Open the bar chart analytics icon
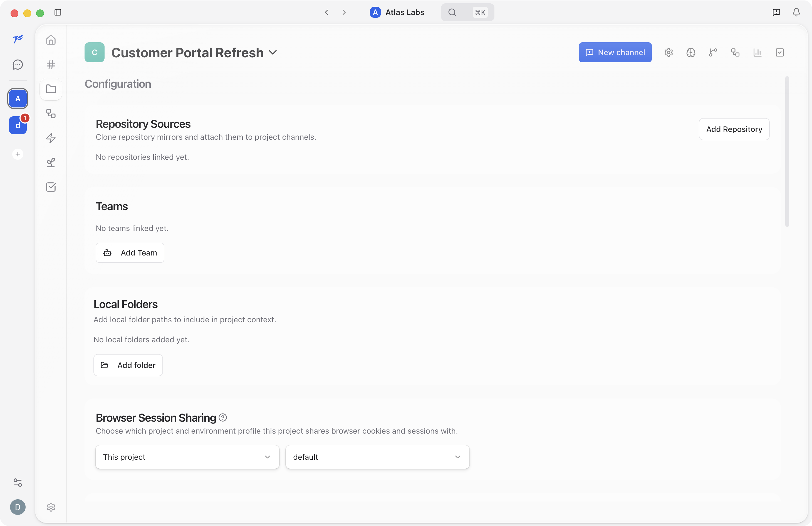This screenshot has height=526, width=812. 757,52
